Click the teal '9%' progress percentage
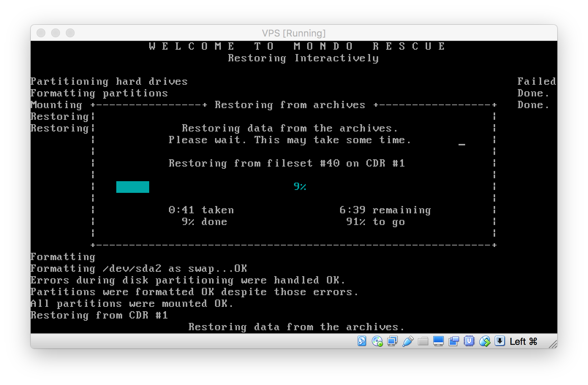This screenshot has height=385, width=588. 299,187
